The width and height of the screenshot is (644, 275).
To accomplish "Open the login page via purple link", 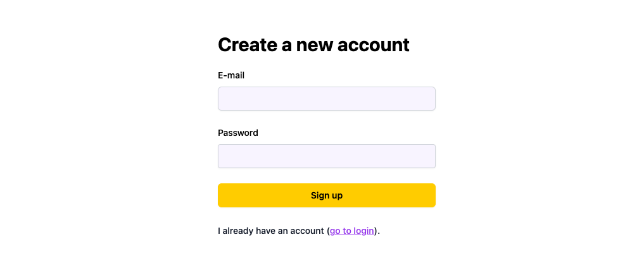I will tap(352, 231).
